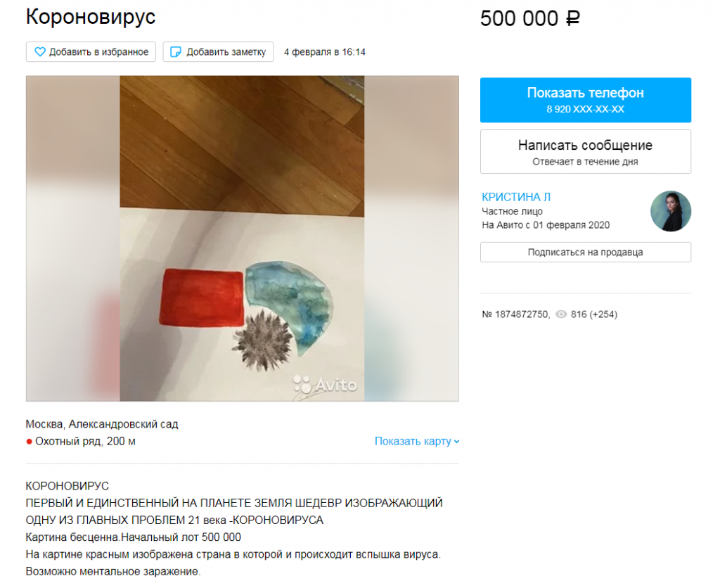Image resolution: width=720 pixels, height=588 pixels.
Task: Open the main painting photo
Action: pyautogui.click(x=242, y=238)
